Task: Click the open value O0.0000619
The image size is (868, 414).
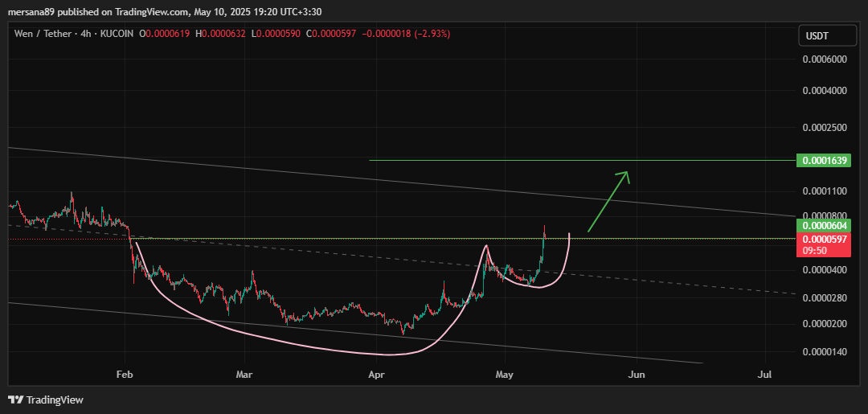Action: pyautogui.click(x=165, y=34)
